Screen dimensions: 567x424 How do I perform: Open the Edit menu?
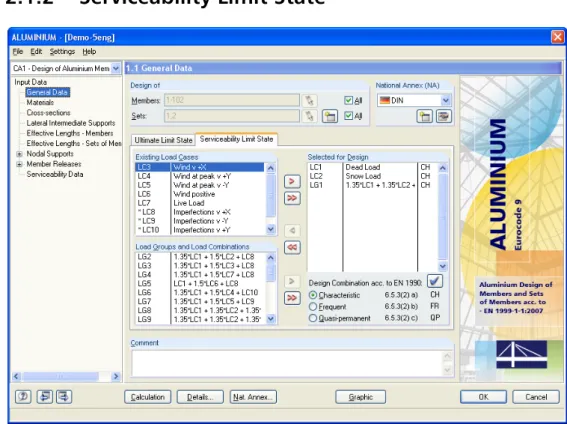[36, 52]
